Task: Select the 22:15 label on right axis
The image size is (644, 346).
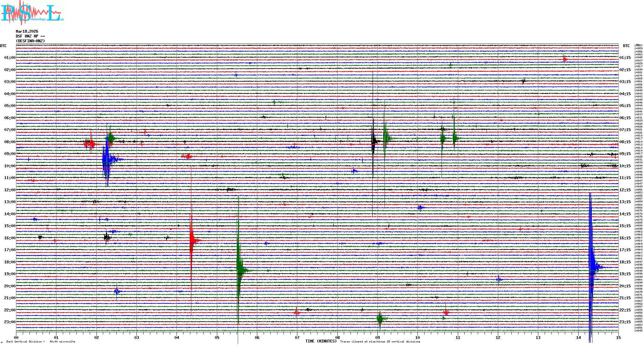Action: click(x=625, y=310)
